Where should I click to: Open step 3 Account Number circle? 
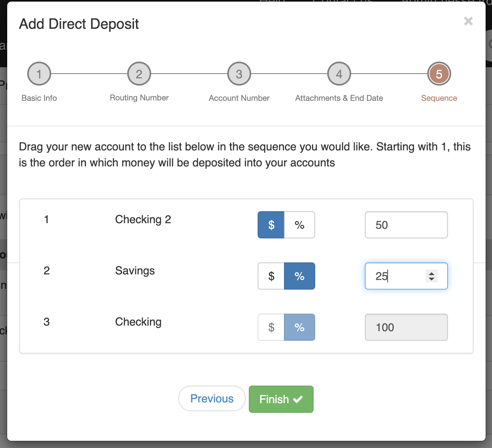coord(239,74)
